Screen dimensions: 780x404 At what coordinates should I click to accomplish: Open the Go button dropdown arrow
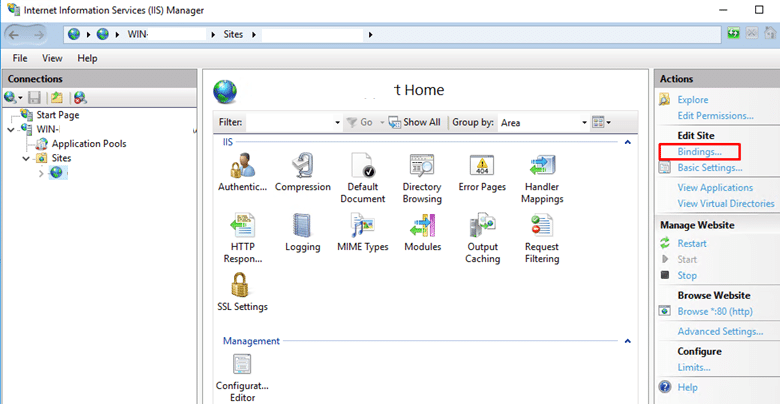pos(382,122)
